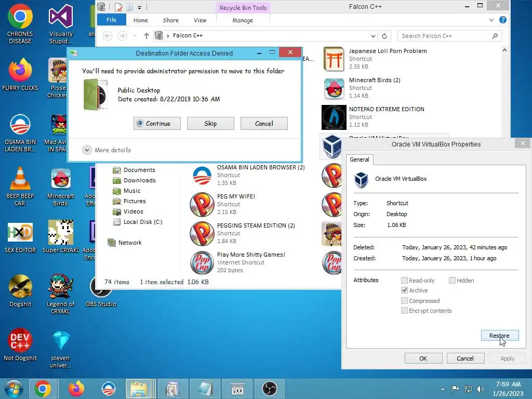Open the HxD desktop shortcut
532x399 pixels.
[20, 237]
